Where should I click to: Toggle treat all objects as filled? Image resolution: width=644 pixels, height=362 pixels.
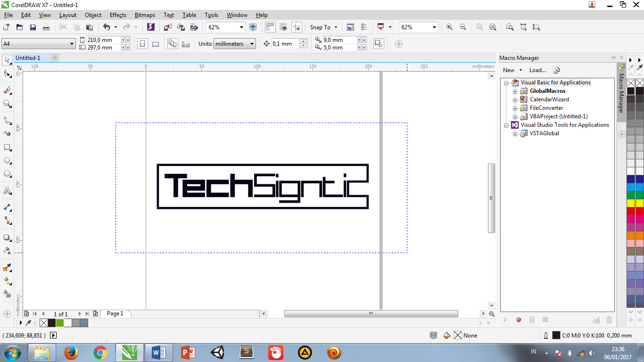pyautogui.click(x=378, y=44)
